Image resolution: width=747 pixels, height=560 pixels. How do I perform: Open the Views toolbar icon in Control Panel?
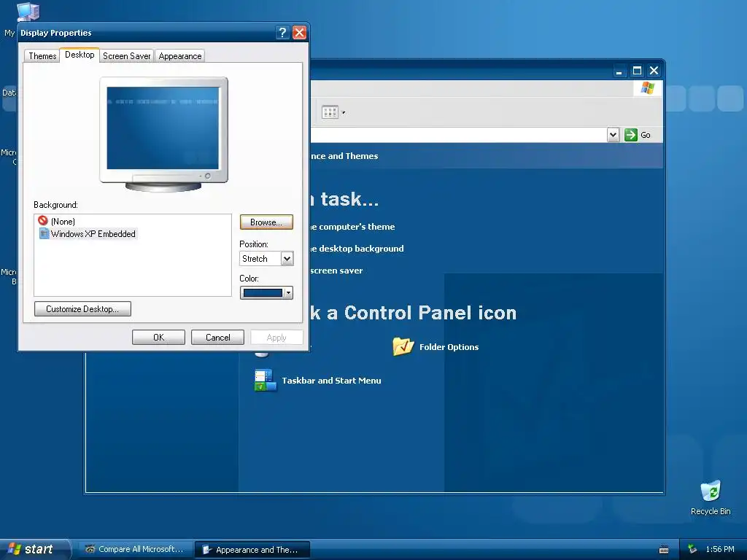pos(330,112)
